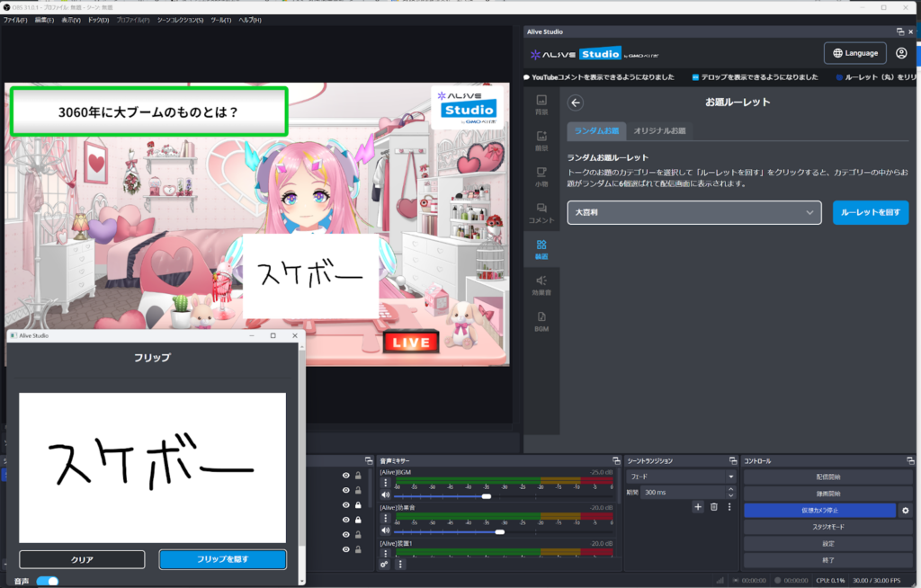Mute the [Alive]BGM speaker icon
This screenshot has width=921, height=588.
pos(385,495)
